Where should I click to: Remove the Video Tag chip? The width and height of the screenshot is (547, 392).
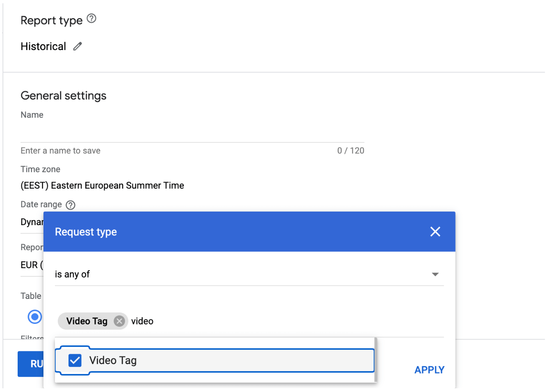pyautogui.click(x=119, y=321)
